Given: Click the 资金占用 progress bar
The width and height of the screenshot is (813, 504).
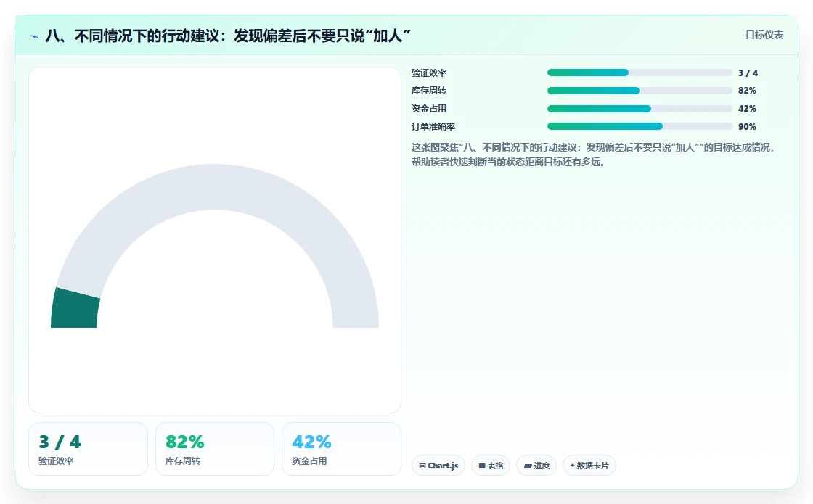Looking at the screenshot, I should (640, 109).
